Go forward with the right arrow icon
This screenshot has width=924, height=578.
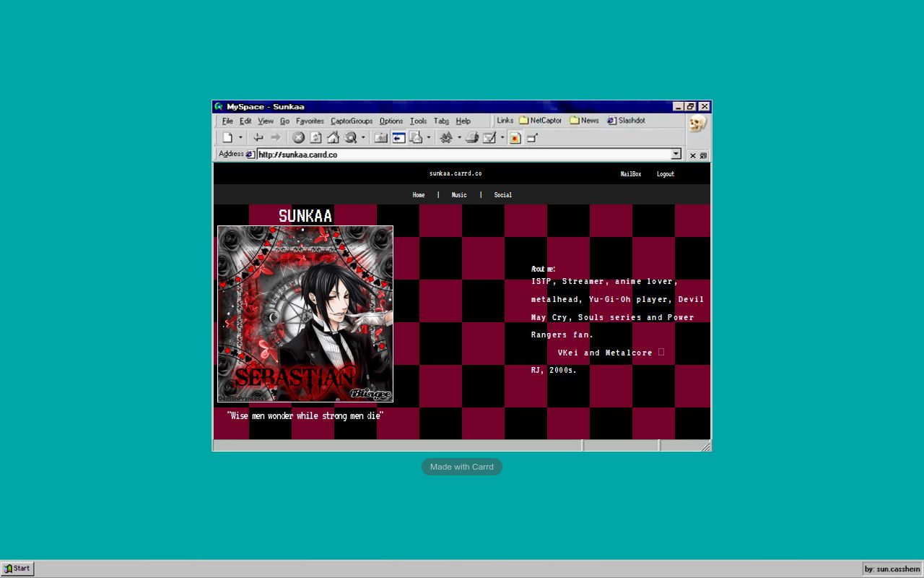coord(275,137)
